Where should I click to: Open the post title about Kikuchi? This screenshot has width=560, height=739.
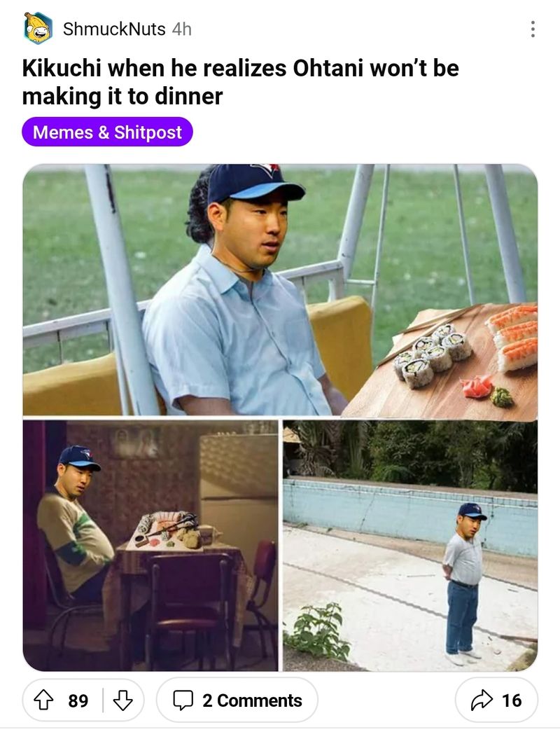240,82
